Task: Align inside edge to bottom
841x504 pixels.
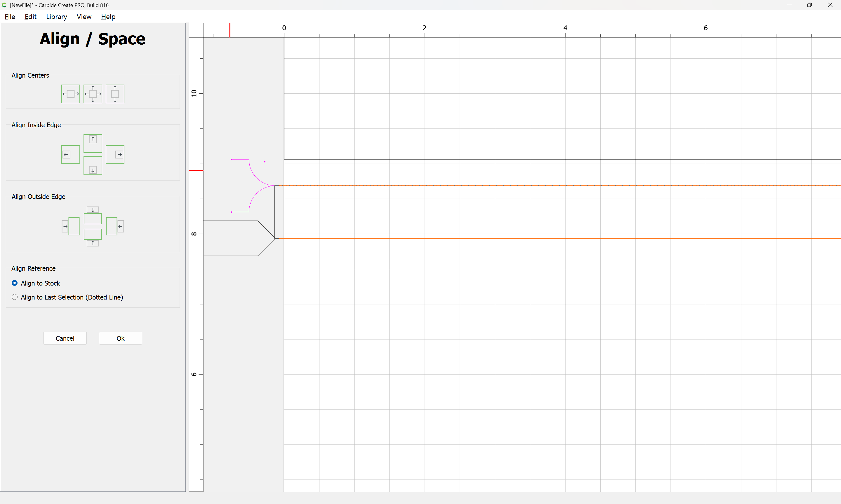Action: (x=93, y=166)
